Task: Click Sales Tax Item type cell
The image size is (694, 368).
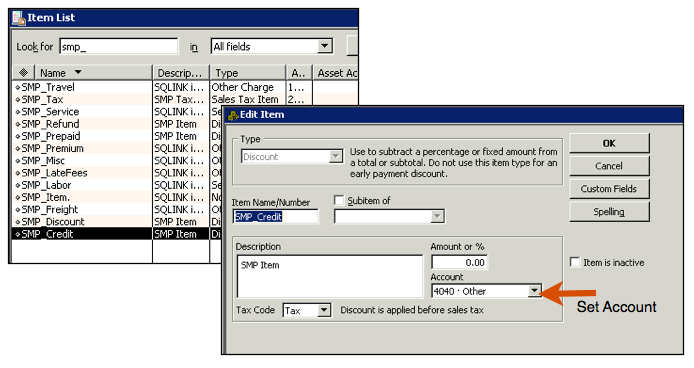Action: pos(247,99)
